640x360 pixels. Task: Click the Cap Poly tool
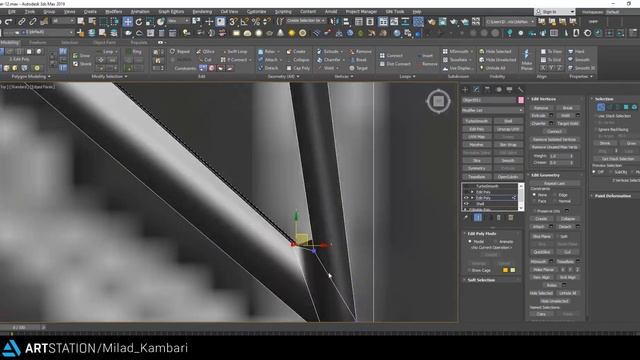(x=298, y=68)
